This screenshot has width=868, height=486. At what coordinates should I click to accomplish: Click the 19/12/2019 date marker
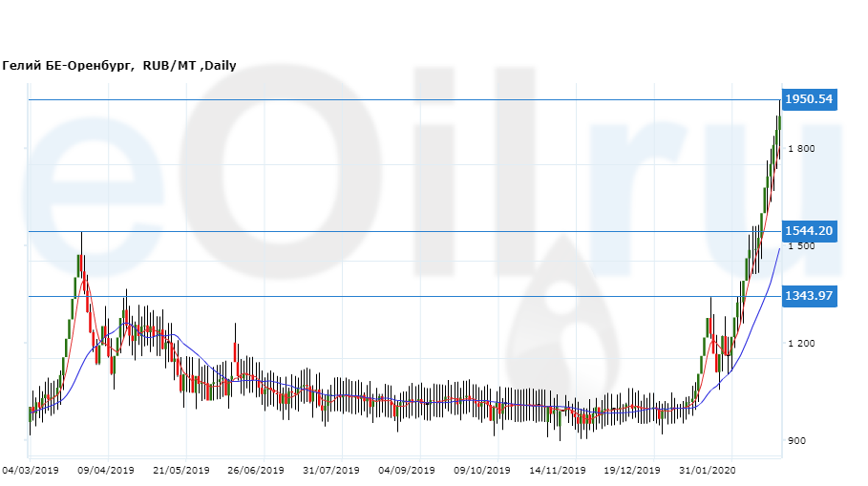tap(632, 471)
